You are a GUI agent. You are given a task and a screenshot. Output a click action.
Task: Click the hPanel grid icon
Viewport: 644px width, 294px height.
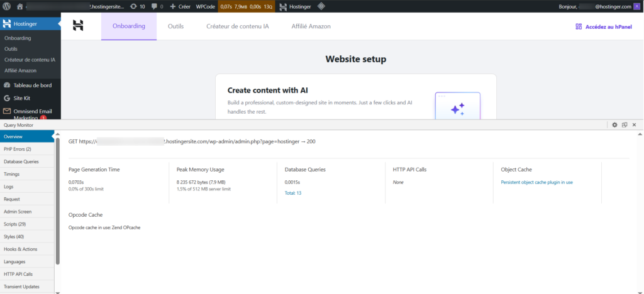point(579,26)
